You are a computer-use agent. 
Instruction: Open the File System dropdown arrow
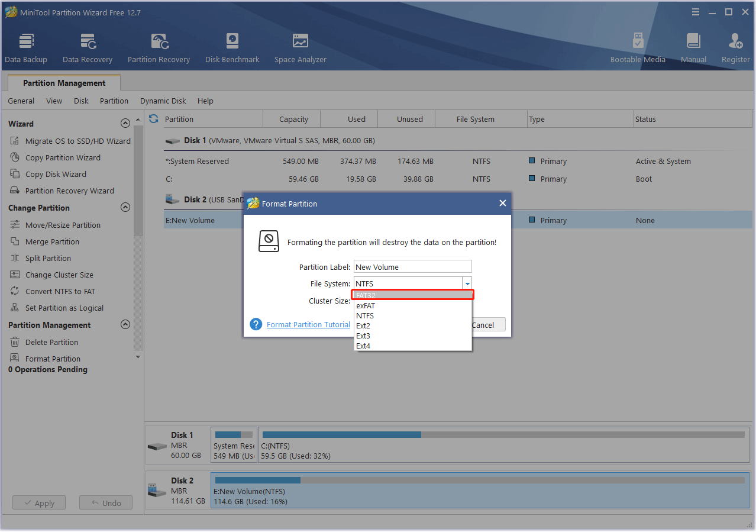(x=467, y=283)
